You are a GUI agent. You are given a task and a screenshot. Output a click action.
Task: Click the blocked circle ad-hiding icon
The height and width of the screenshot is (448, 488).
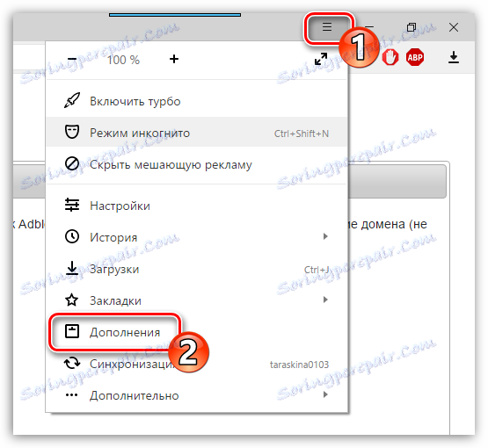point(72,163)
